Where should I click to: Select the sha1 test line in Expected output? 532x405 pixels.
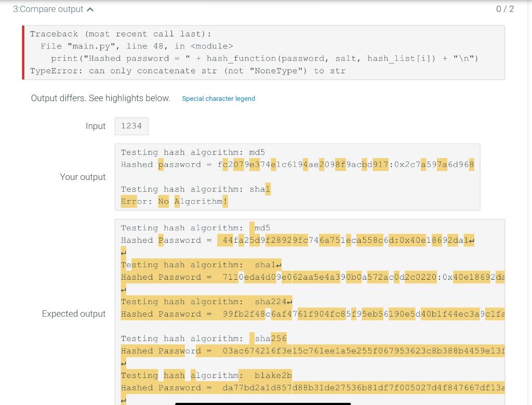[x=201, y=265]
